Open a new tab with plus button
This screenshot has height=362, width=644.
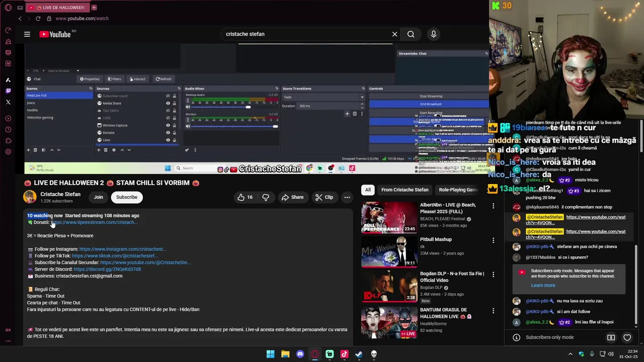coord(94,8)
